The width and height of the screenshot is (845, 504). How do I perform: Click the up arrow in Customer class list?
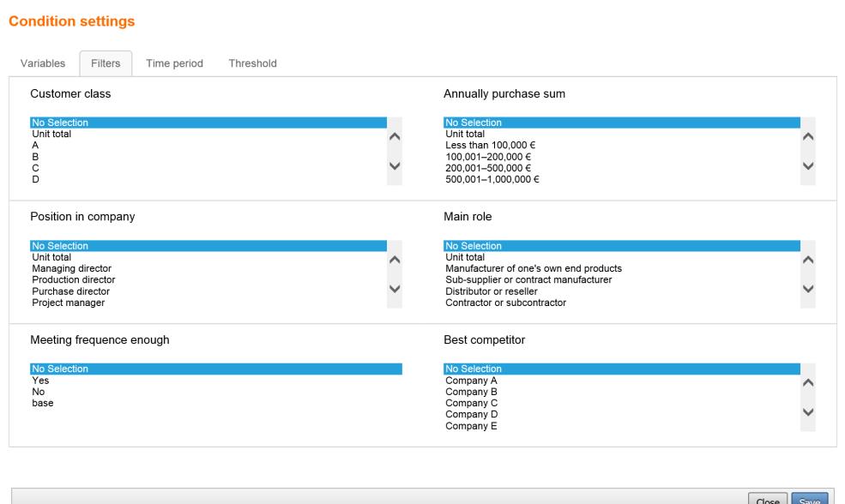pos(395,137)
